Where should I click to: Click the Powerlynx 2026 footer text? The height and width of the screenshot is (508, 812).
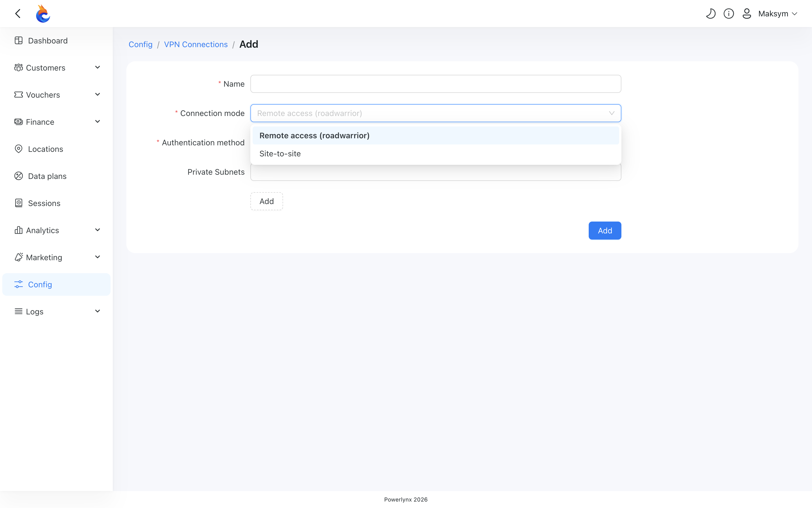coord(406,499)
